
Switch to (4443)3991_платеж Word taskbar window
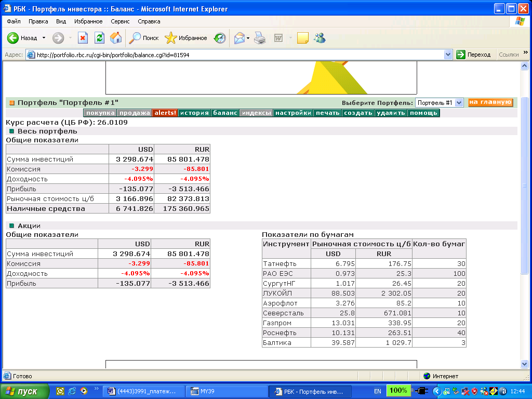[x=143, y=391]
